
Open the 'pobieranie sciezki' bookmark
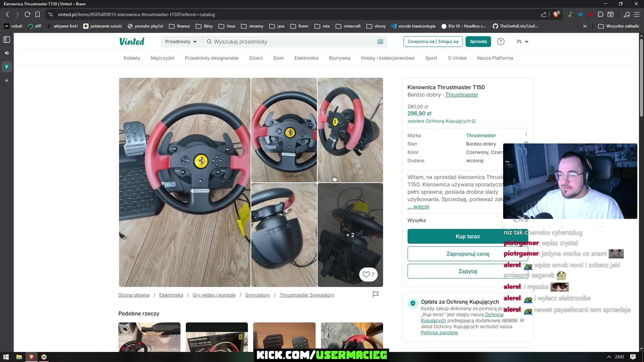pos(103,26)
